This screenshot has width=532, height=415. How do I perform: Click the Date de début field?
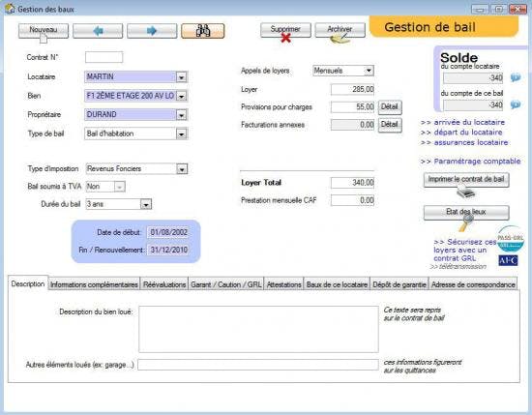[168, 232]
